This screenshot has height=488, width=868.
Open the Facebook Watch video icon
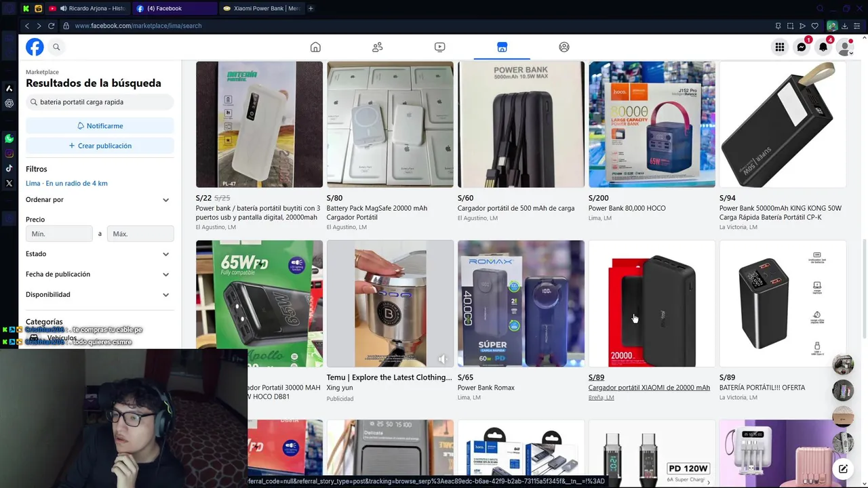click(x=439, y=47)
